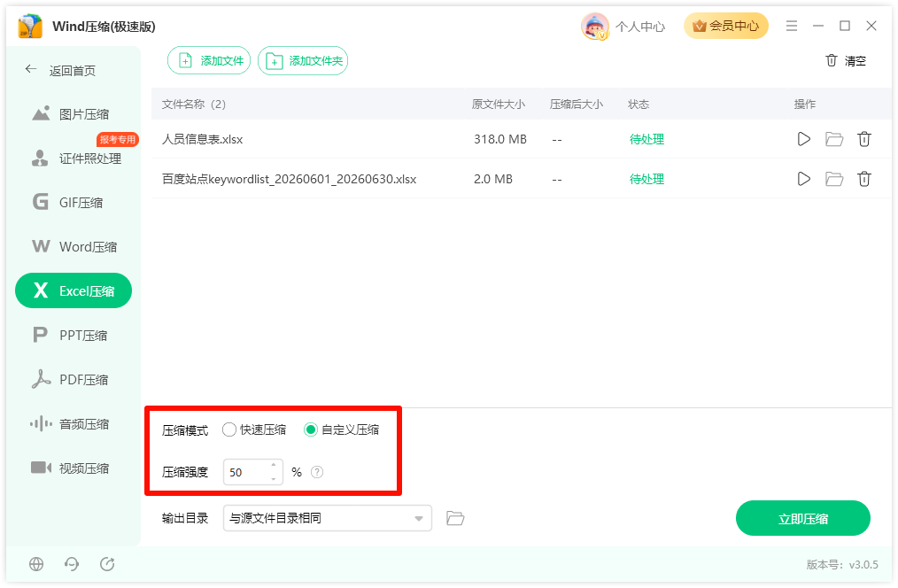
Task: Click the 原文件大小 column header
Action: [499, 104]
